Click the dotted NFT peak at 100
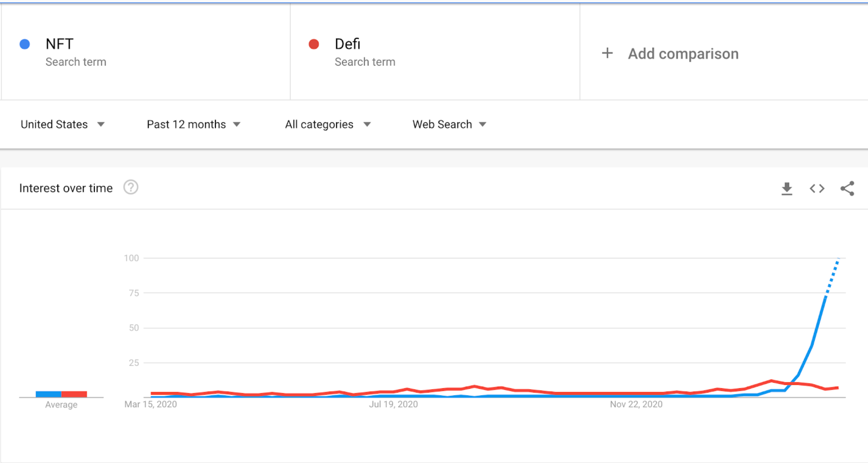Image resolution: width=868 pixels, height=463 pixels. [838, 260]
